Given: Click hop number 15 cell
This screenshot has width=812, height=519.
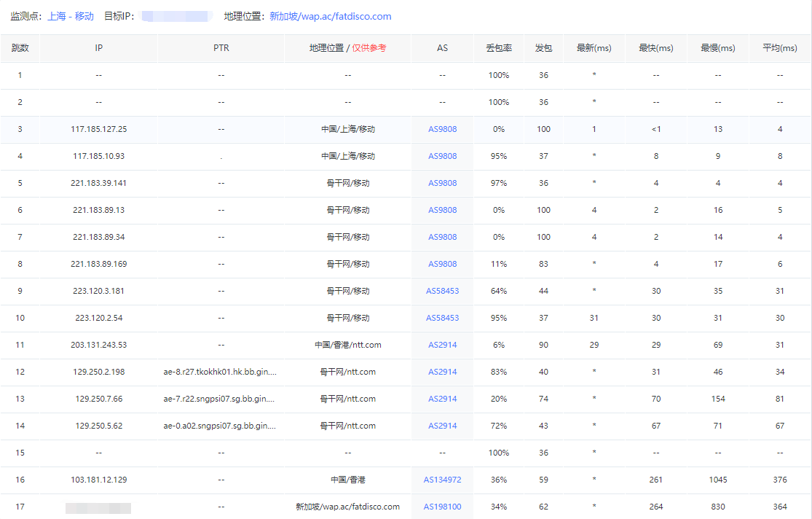Looking at the screenshot, I should [x=20, y=453].
